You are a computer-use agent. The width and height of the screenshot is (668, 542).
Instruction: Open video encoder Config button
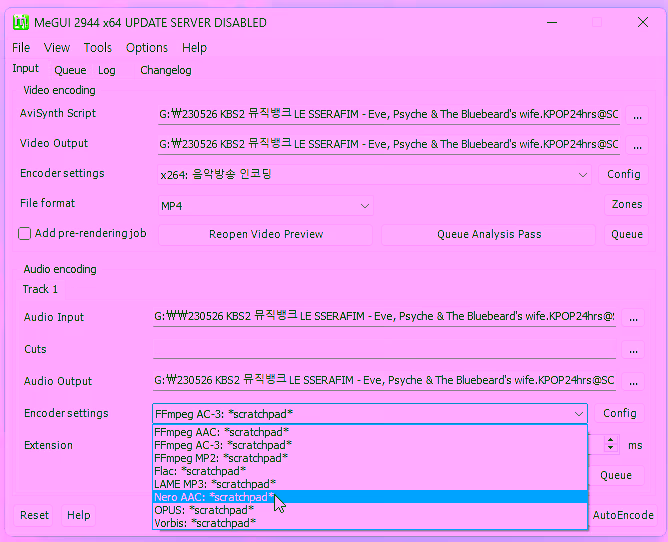[623, 174]
